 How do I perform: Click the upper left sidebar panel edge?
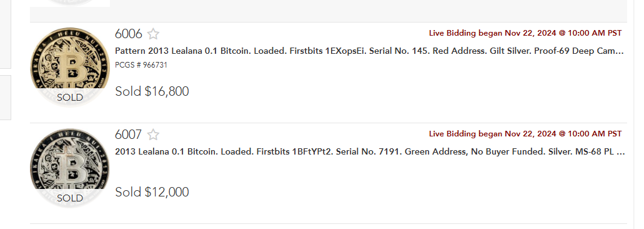point(6,34)
